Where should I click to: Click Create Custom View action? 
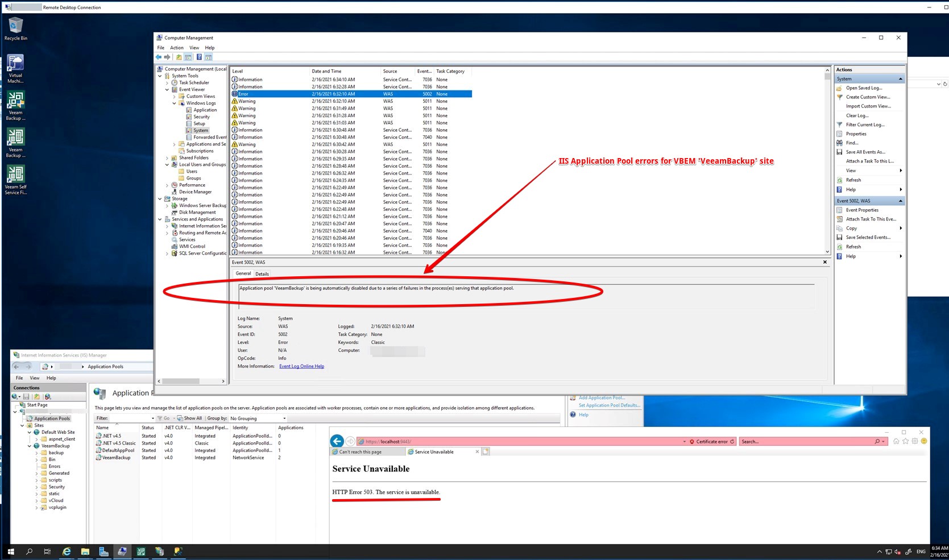[868, 97]
